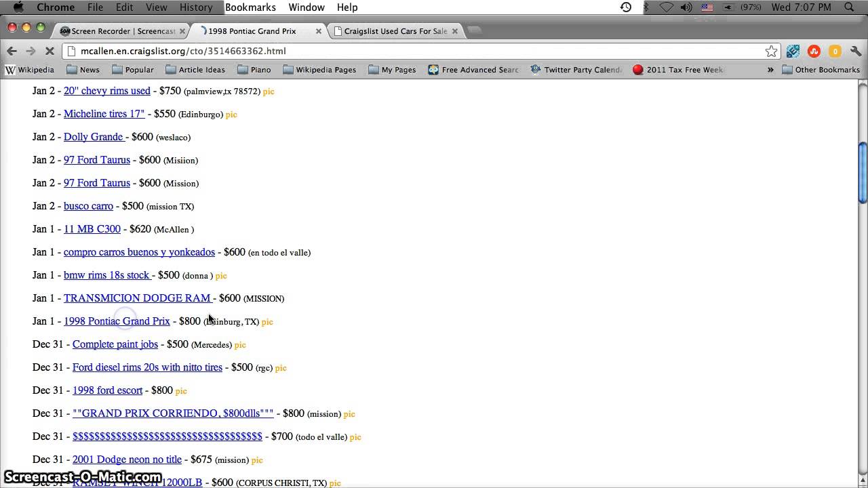Expand the Other Bookmarks folder

pos(821,70)
